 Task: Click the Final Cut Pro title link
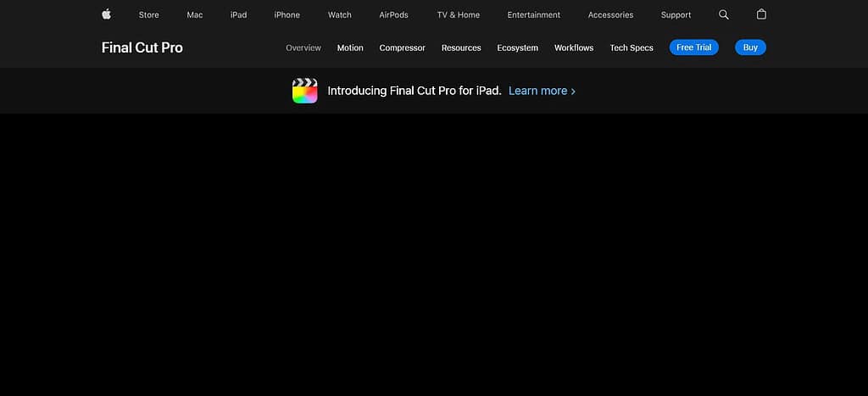[x=142, y=47]
